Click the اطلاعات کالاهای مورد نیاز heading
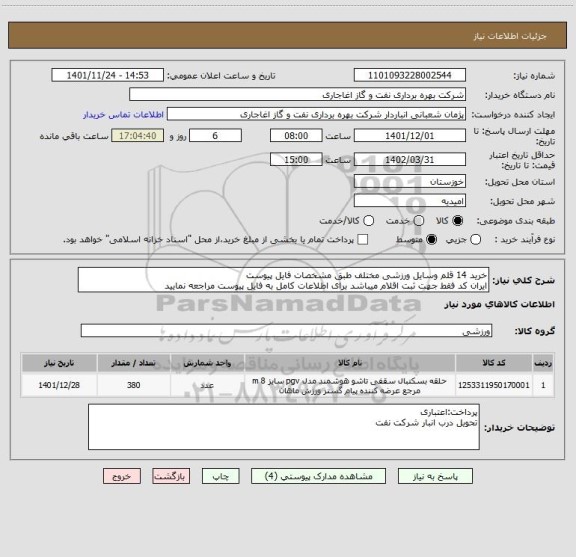Viewport: 576px width, 557px height. click(500, 304)
